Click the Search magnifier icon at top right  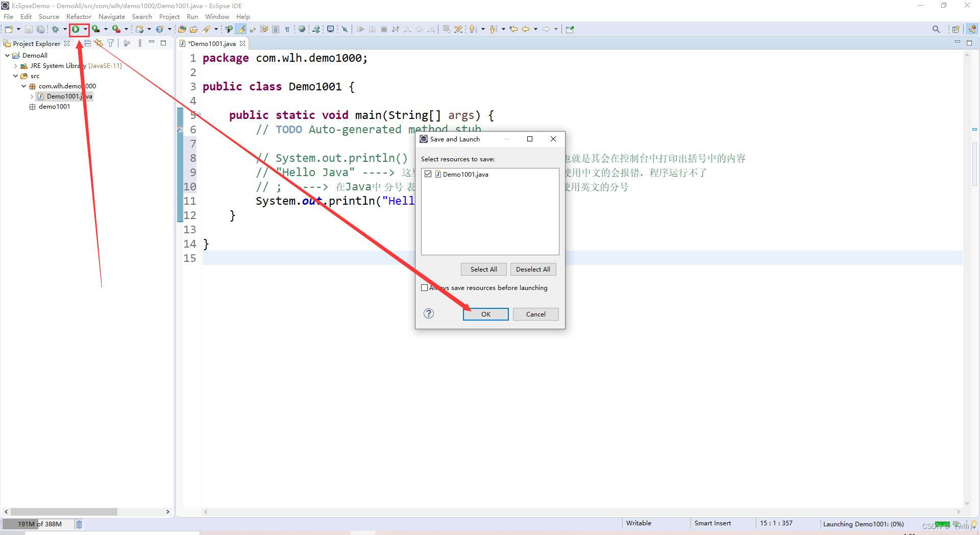coord(936,29)
